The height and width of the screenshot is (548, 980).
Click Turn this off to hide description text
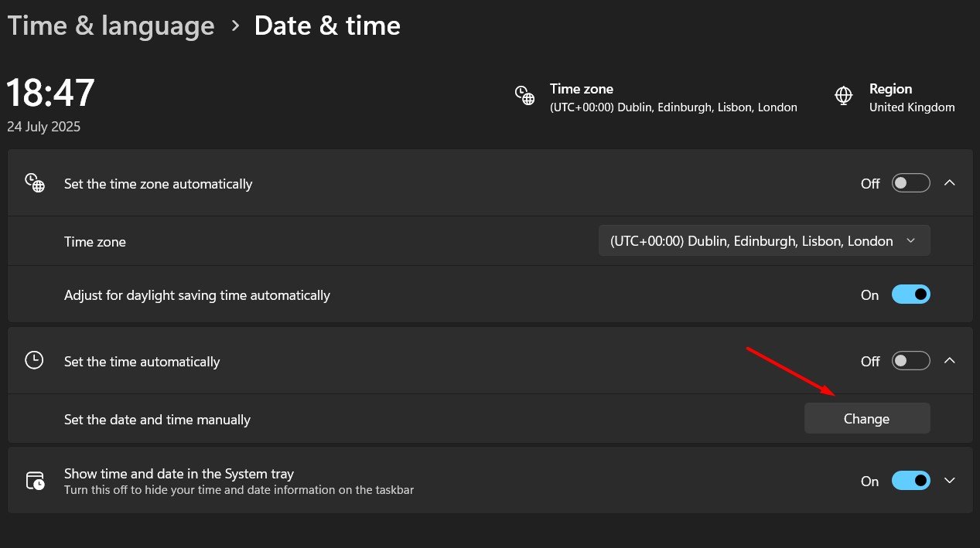(x=239, y=489)
